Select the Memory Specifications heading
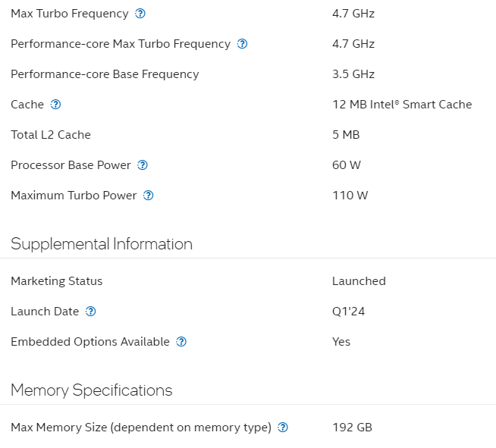 coord(92,390)
